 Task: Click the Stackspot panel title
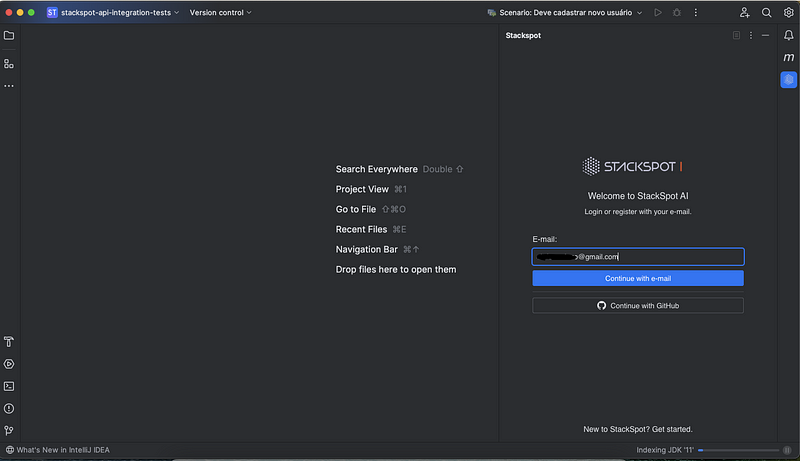pyautogui.click(x=523, y=35)
